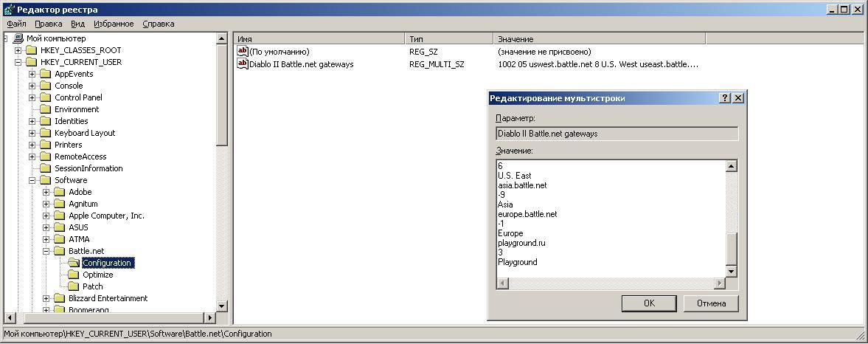Collapse the Battle.net key

(x=46, y=251)
